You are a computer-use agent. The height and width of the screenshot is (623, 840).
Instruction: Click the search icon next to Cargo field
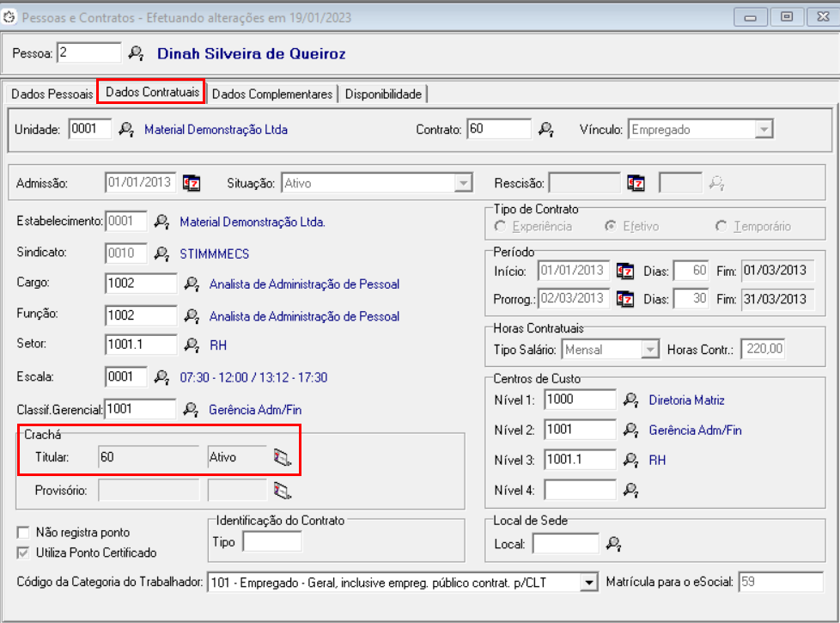click(192, 284)
